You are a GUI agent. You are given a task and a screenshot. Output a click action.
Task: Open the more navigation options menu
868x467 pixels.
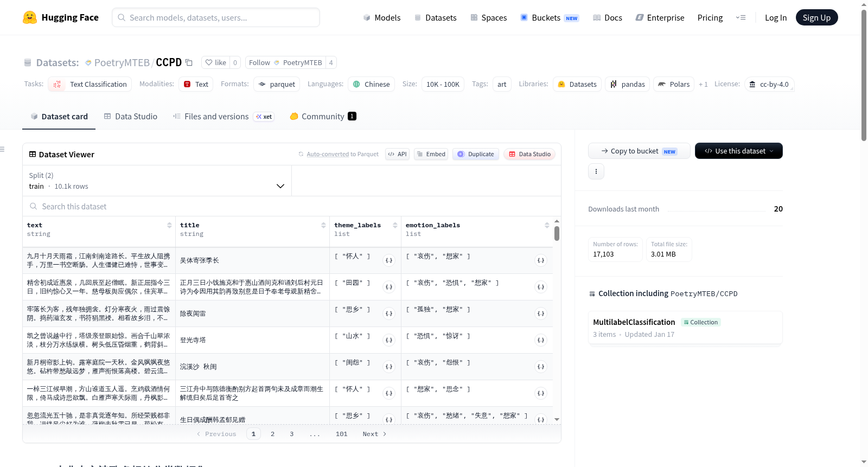coord(741,17)
